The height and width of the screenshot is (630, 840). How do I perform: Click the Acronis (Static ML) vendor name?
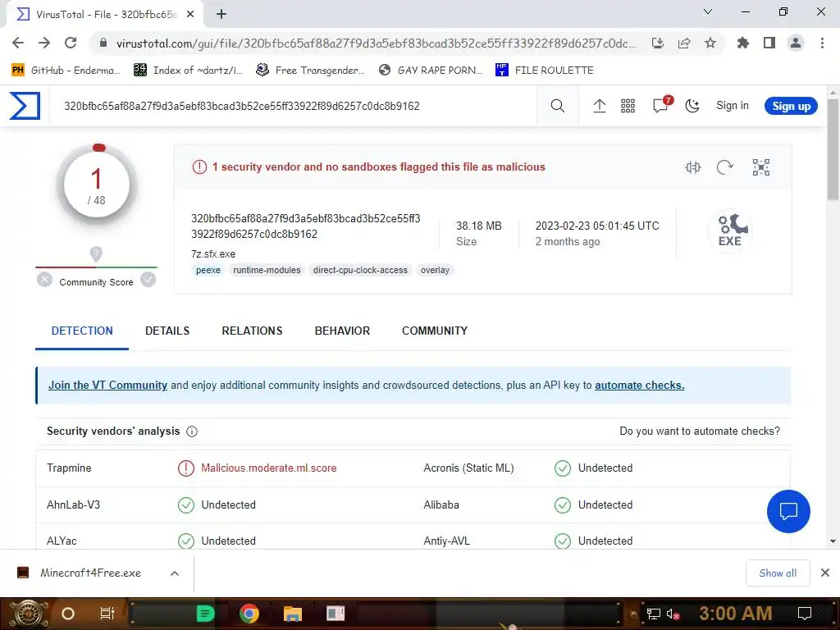point(468,468)
